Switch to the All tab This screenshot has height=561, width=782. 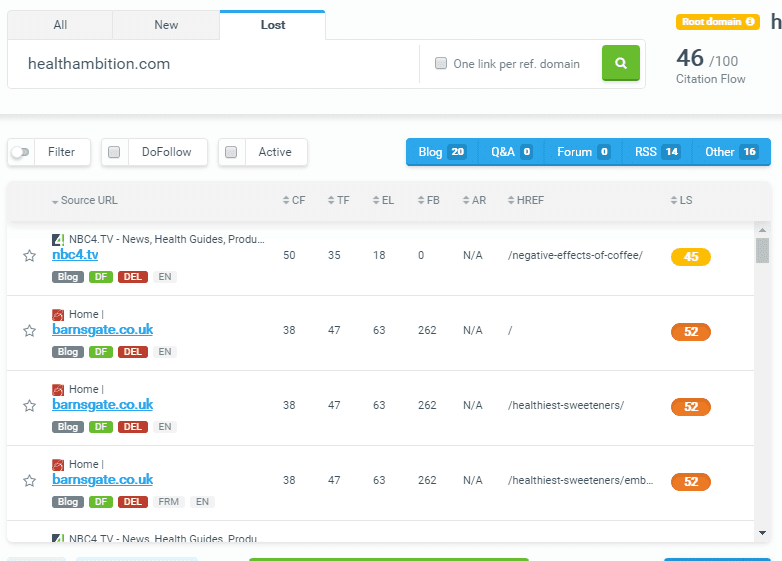pos(60,25)
